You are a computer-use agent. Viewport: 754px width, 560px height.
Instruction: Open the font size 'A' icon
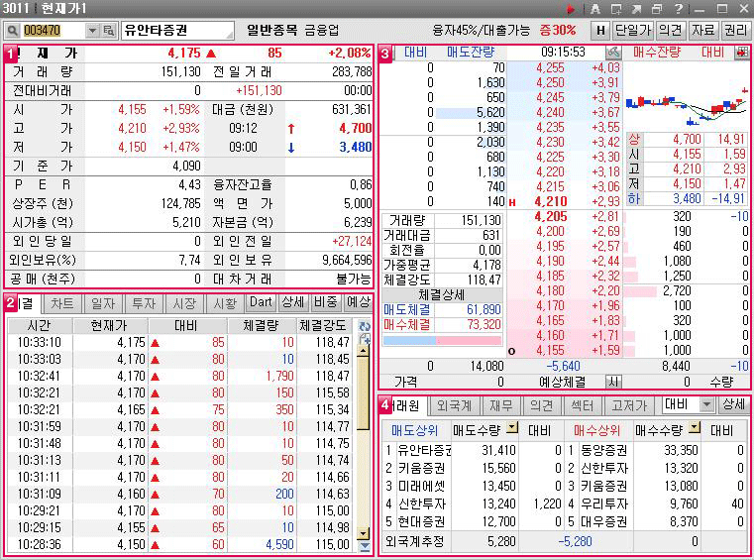click(x=595, y=9)
